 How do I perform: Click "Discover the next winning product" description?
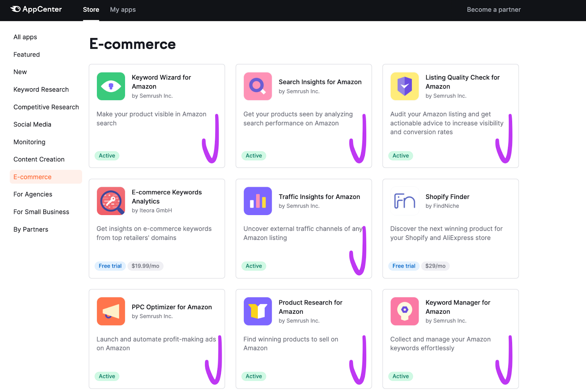click(446, 233)
